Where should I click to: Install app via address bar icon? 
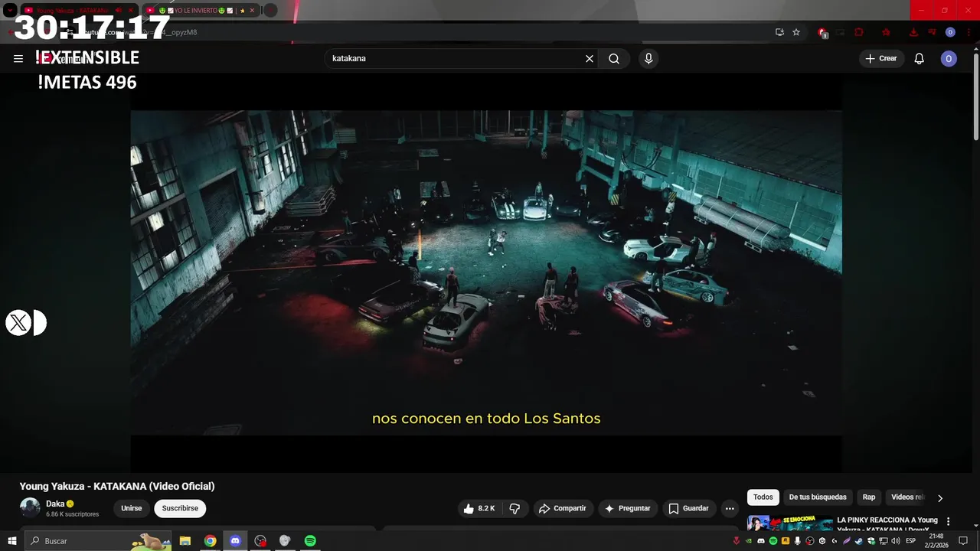[x=779, y=32]
